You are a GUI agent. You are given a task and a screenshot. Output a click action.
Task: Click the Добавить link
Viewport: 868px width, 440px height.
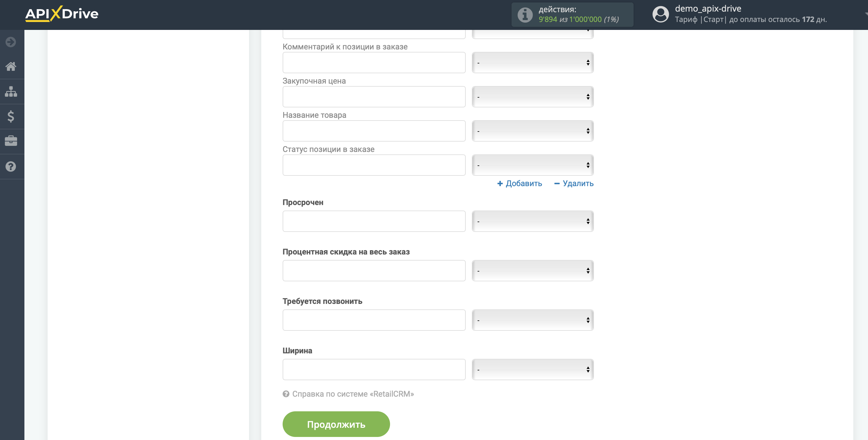(519, 184)
